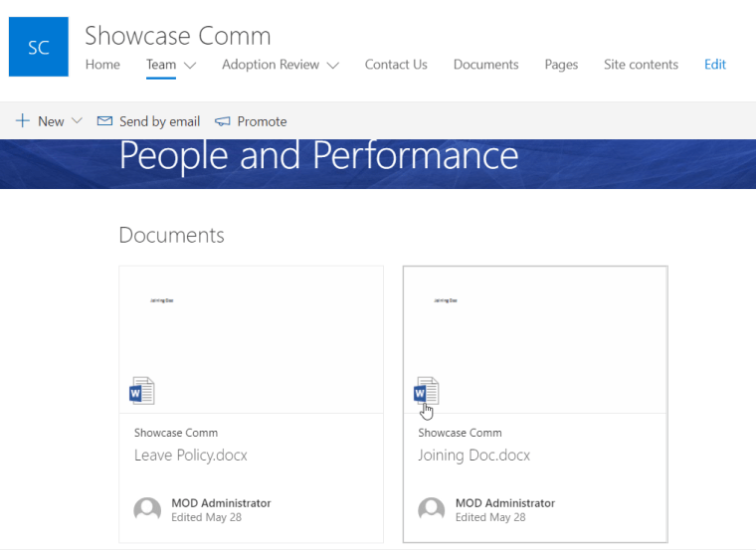
Task: Open the New dropdown arrow
Action: (x=78, y=121)
